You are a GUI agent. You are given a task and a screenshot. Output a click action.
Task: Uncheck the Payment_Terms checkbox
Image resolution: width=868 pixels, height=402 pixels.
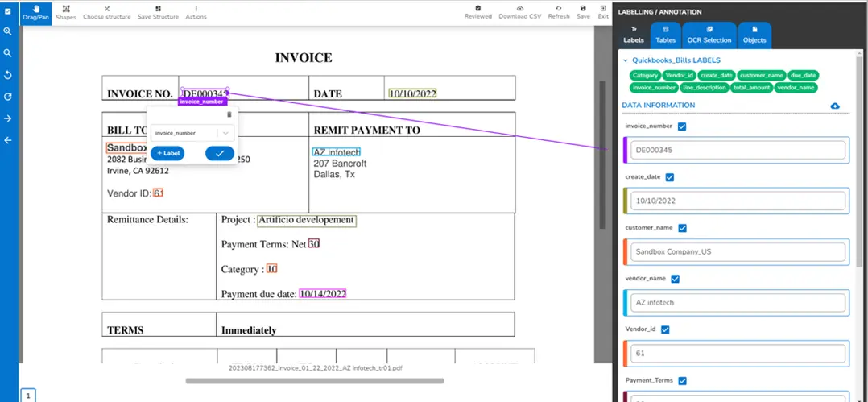pyautogui.click(x=683, y=381)
